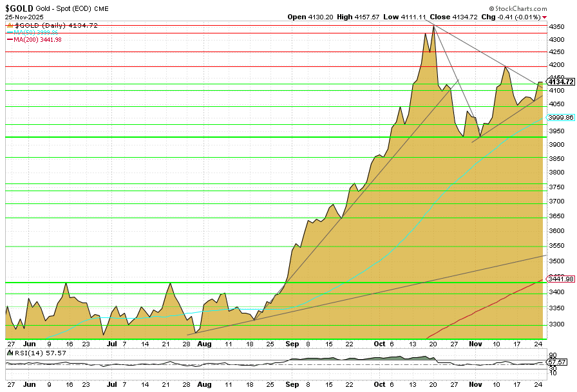This screenshot has height=392, width=577.
Task: Click the red MA(200) legend dash
Action: pos(9,40)
